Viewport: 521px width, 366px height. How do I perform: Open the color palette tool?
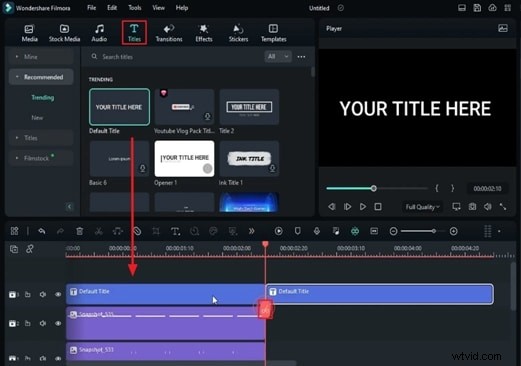click(213, 231)
